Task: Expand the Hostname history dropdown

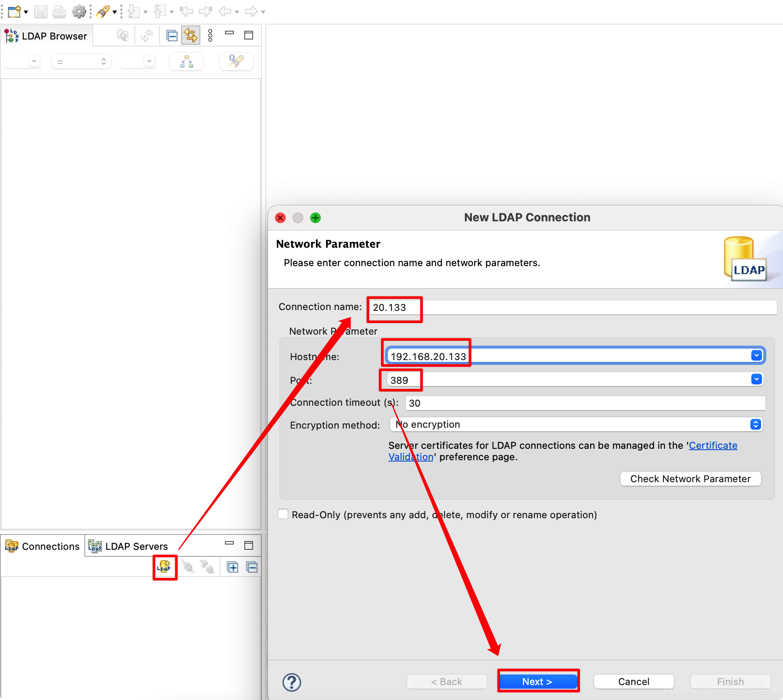Action: [x=757, y=355]
